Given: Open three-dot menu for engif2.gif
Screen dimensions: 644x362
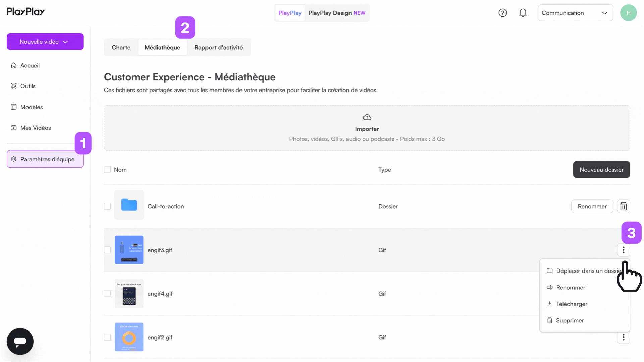Looking at the screenshot, I should [623, 337].
